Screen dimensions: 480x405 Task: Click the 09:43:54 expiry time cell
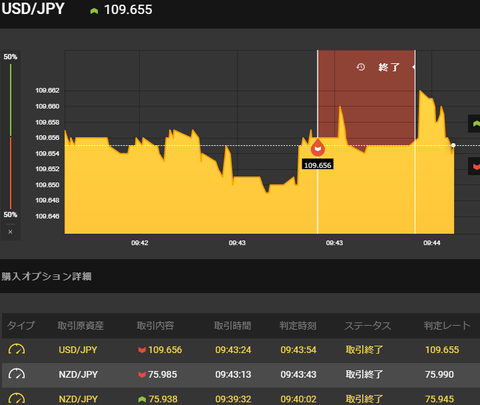pos(298,350)
